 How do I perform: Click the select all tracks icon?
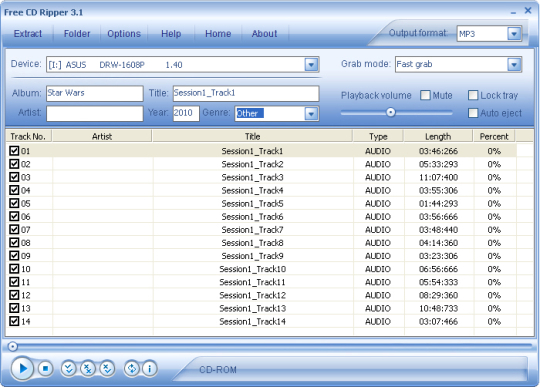pos(69,369)
